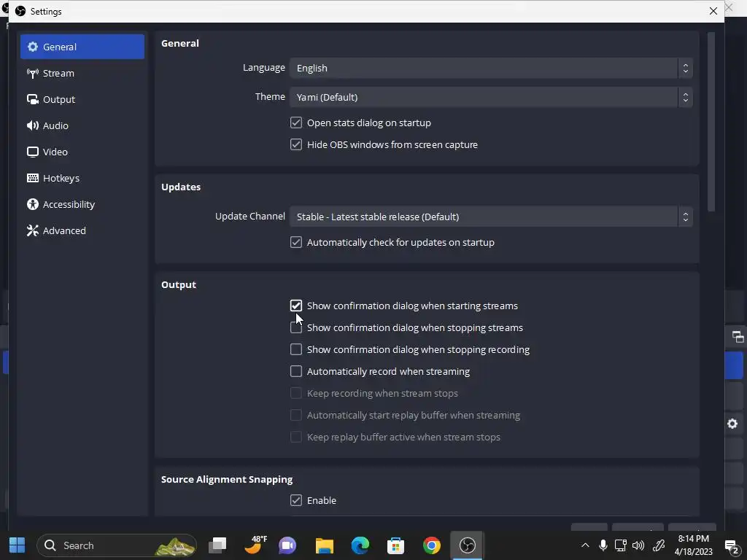Click the microphone tray icon

[603, 545]
